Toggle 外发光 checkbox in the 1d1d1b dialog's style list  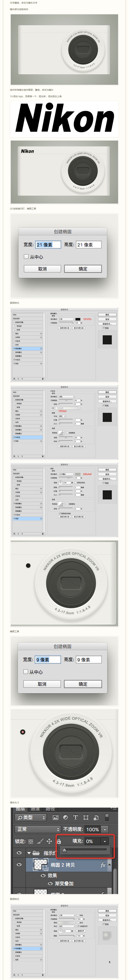14,360
